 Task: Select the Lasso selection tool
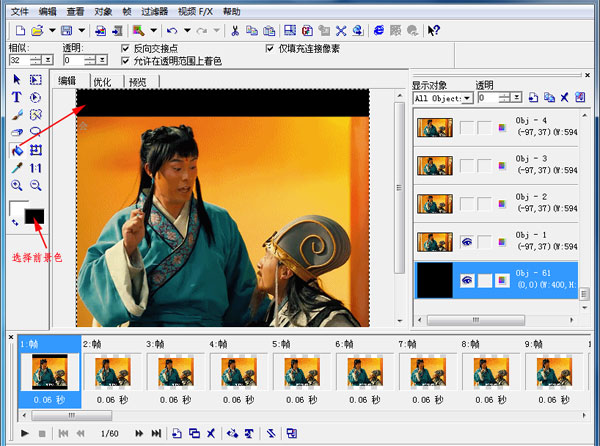36,132
